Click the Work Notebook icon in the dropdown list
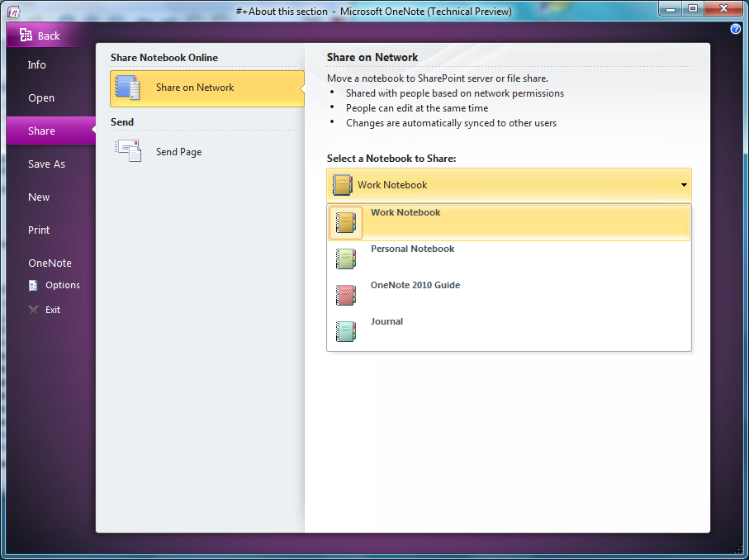This screenshot has height=560, width=749. tap(345, 221)
